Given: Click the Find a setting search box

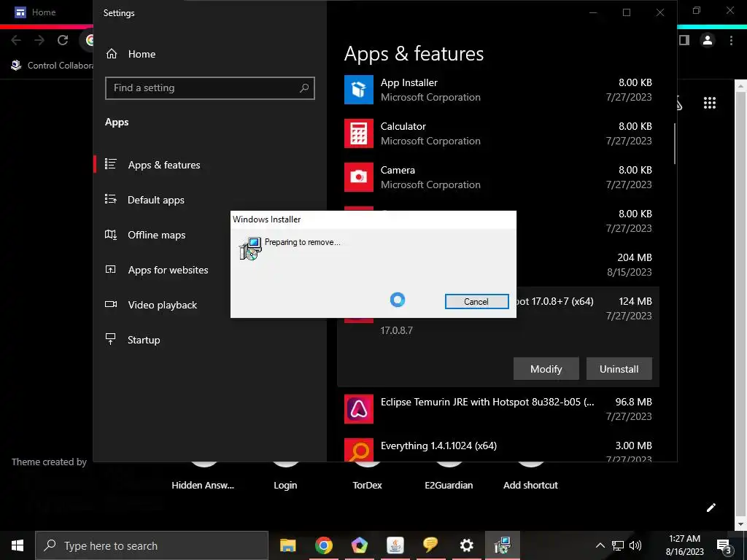Looking at the screenshot, I should (x=209, y=88).
